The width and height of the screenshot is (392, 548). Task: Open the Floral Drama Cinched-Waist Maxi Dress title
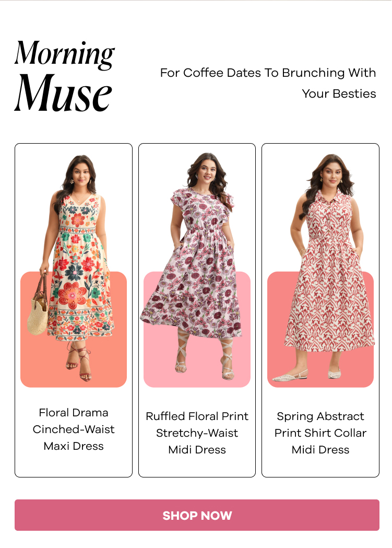74,429
